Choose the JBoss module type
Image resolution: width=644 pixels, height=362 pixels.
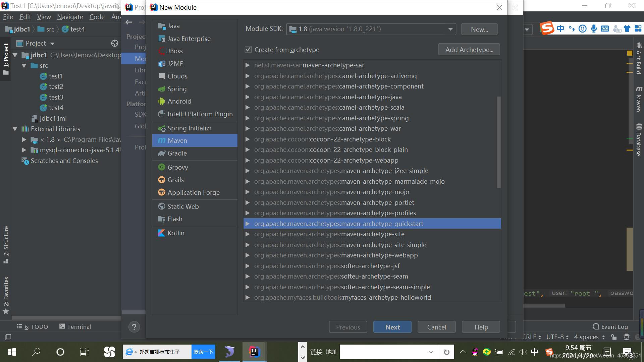(x=195, y=51)
